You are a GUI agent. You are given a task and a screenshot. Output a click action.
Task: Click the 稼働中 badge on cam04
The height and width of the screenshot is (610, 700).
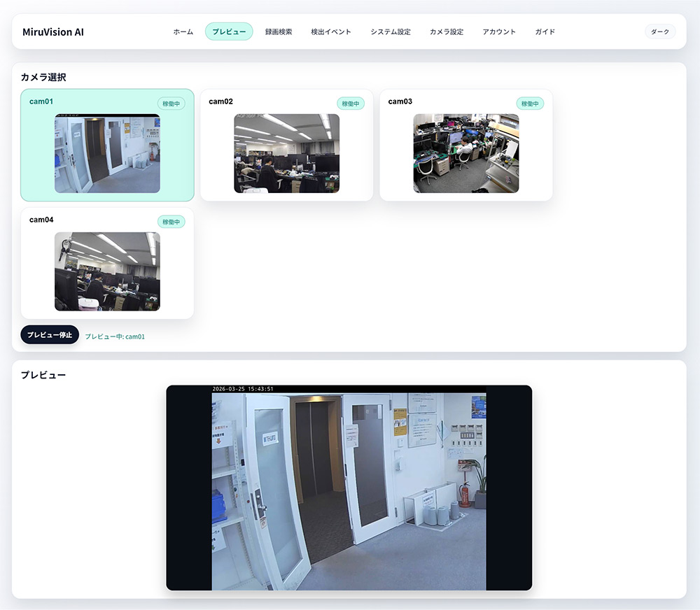click(171, 222)
